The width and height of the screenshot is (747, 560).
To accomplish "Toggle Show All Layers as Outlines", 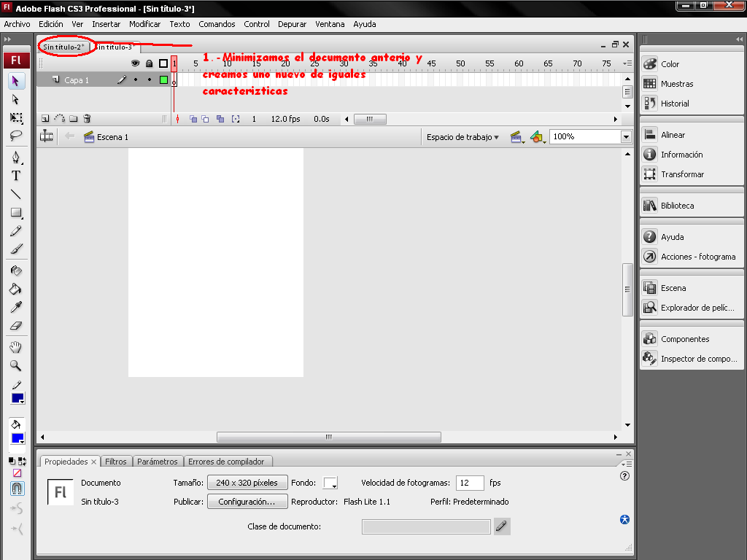I will coord(163,63).
